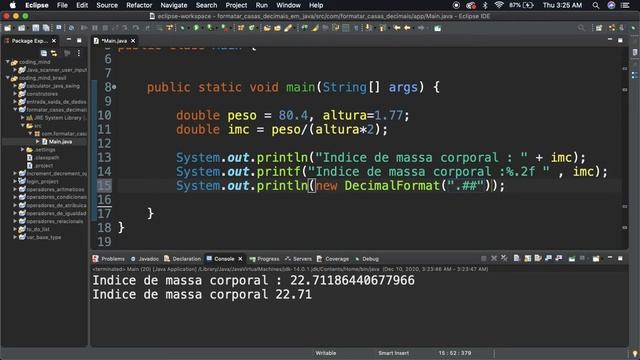Click the Wi-Fi icon in the menu bar

click(x=499, y=5)
